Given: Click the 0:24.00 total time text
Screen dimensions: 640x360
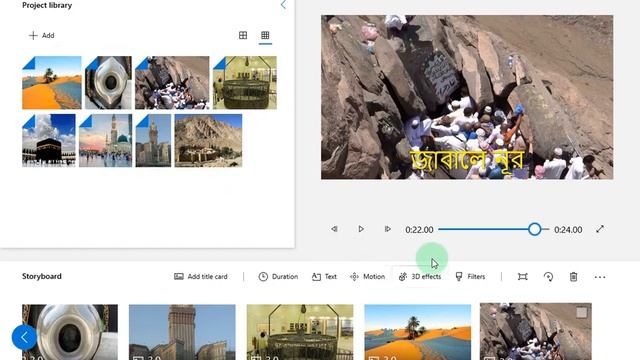Looking at the screenshot, I should (x=568, y=230).
